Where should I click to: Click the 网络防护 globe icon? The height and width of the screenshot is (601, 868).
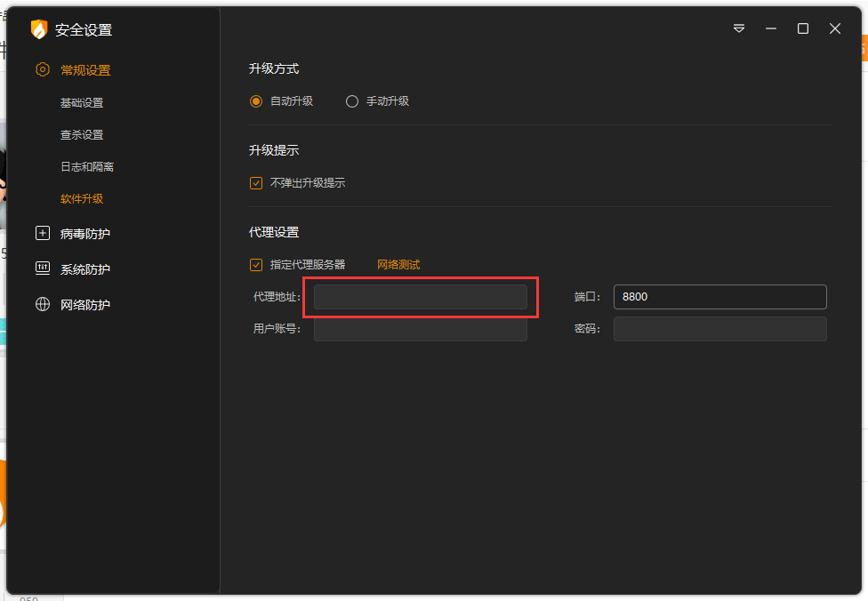[x=42, y=305]
